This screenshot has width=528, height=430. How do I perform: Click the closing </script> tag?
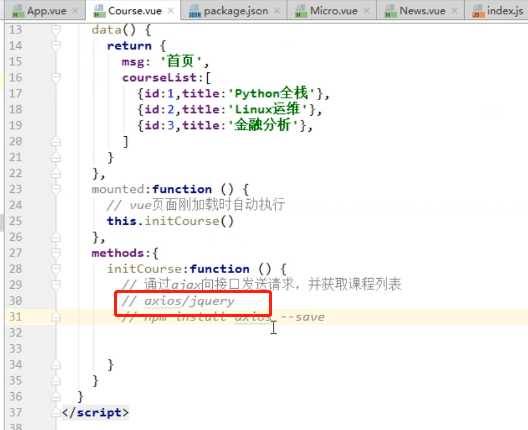pos(95,412)
